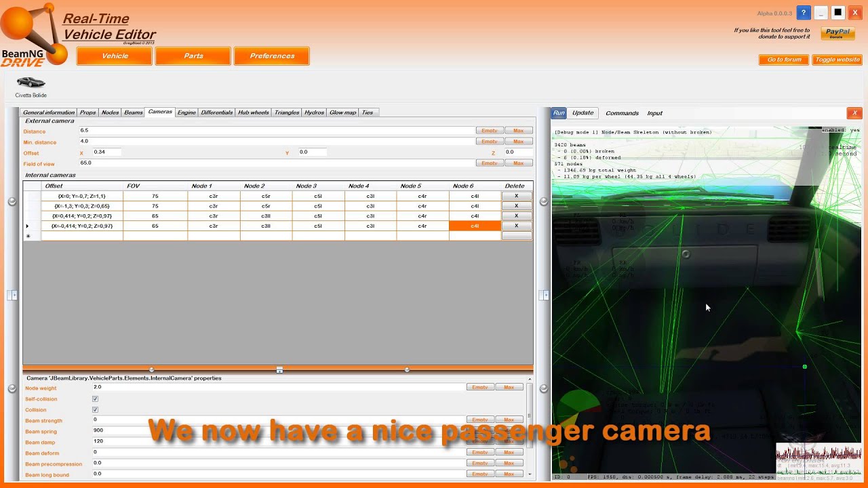
Task: Delete the camera row with offset X=0; Y=-0,7; Z=1,1
Action: [516, 196]
